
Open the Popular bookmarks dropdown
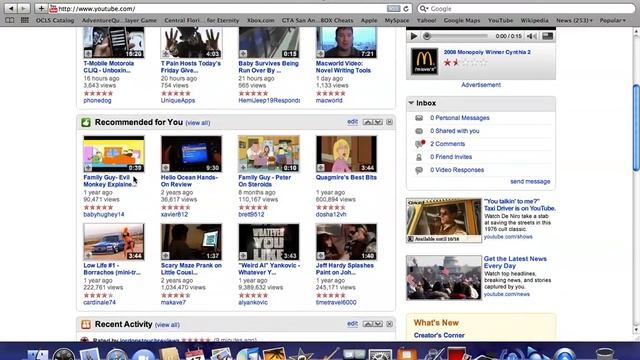612,20
